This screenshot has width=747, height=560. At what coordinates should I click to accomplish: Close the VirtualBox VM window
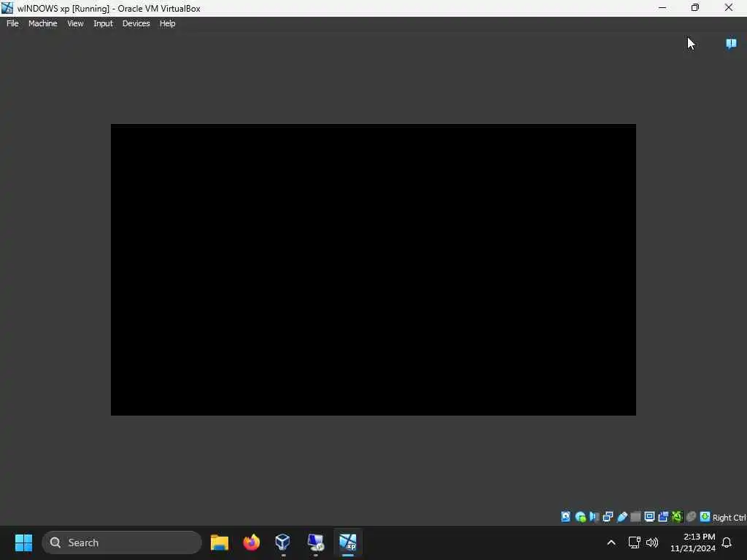coord(729,7)
